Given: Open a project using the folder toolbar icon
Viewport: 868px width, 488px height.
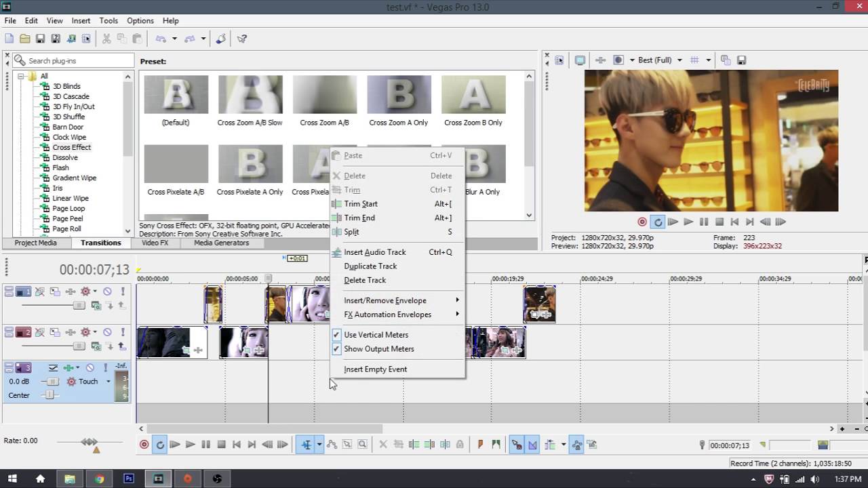Looking at the screenshot, I should [x=24, y=39].
